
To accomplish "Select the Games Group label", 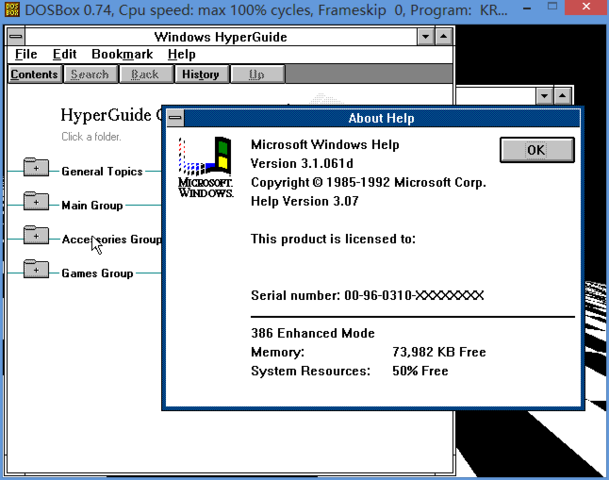I will coord(97,273).
